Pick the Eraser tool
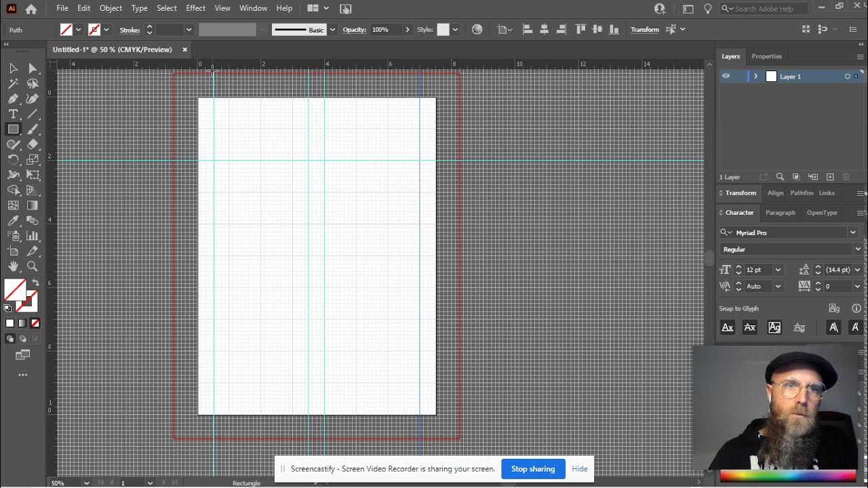 tap(33, 144)
